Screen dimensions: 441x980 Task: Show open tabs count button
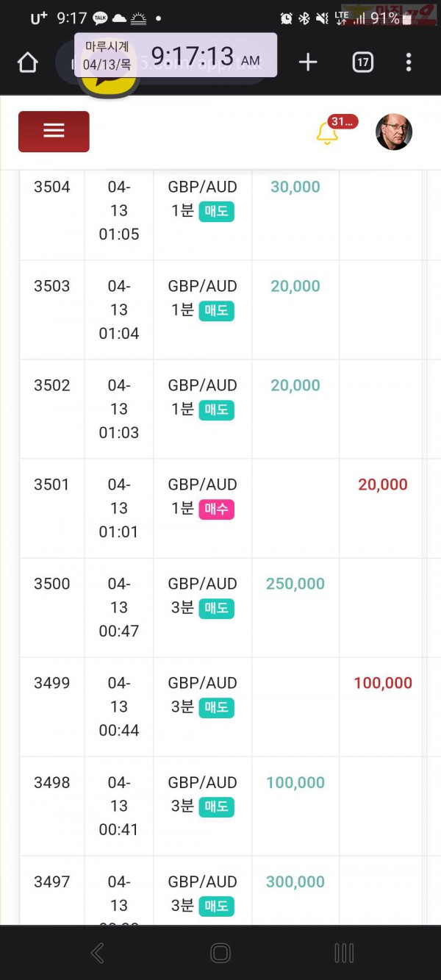point(362,62)
